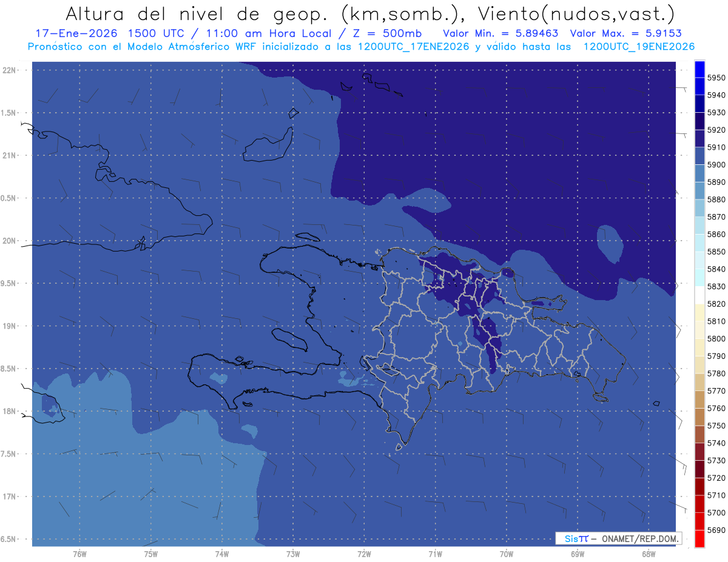
Task: Click the '5760' colorbar value
Action: (716, 409)
